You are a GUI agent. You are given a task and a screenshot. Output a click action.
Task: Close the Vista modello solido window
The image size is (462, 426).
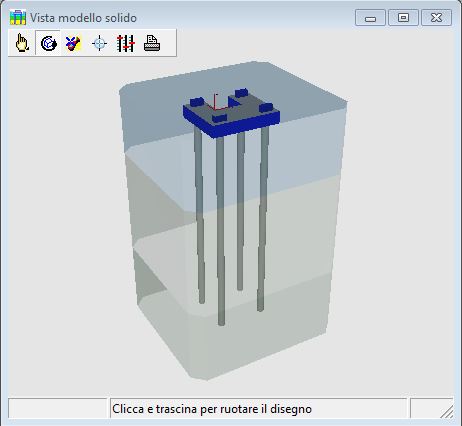pyautogui.click(x=436, y=18)
